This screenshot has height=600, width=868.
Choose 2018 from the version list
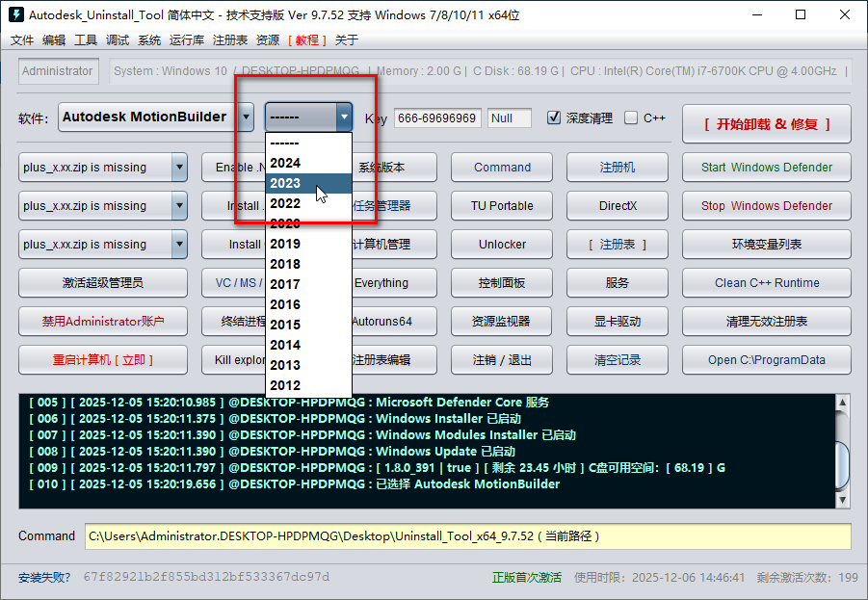(309, 264)
